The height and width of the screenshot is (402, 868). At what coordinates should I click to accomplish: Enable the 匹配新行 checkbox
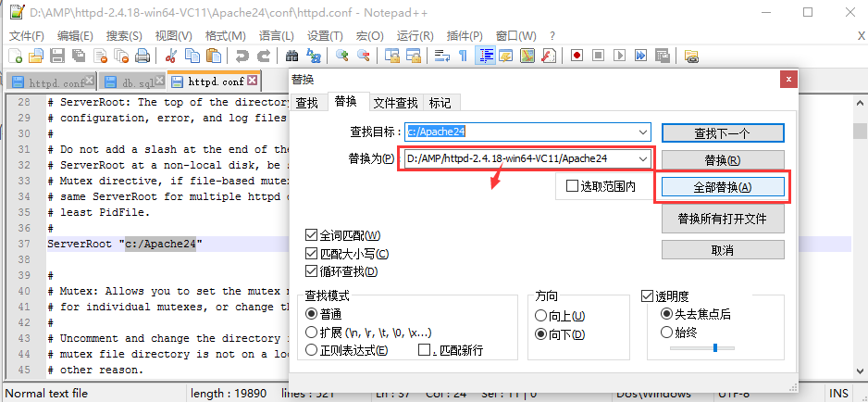pyautogui.click(x=425, y=350)
